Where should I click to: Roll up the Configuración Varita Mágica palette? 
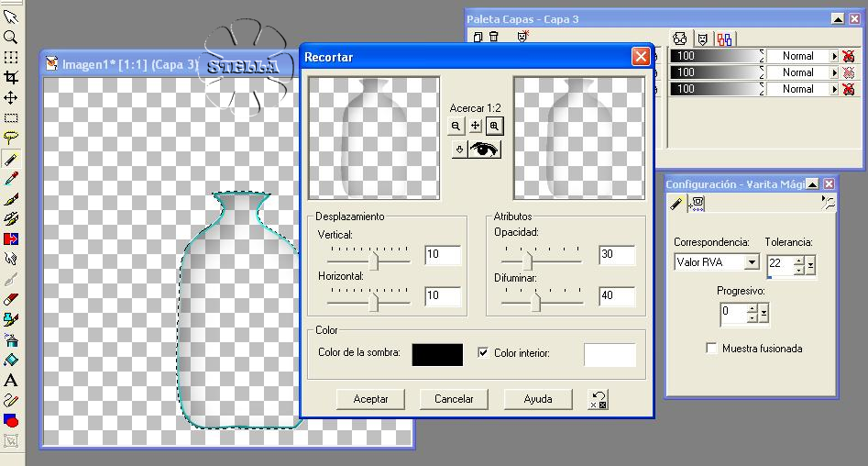pyautogui.click(x=812, y=184)
